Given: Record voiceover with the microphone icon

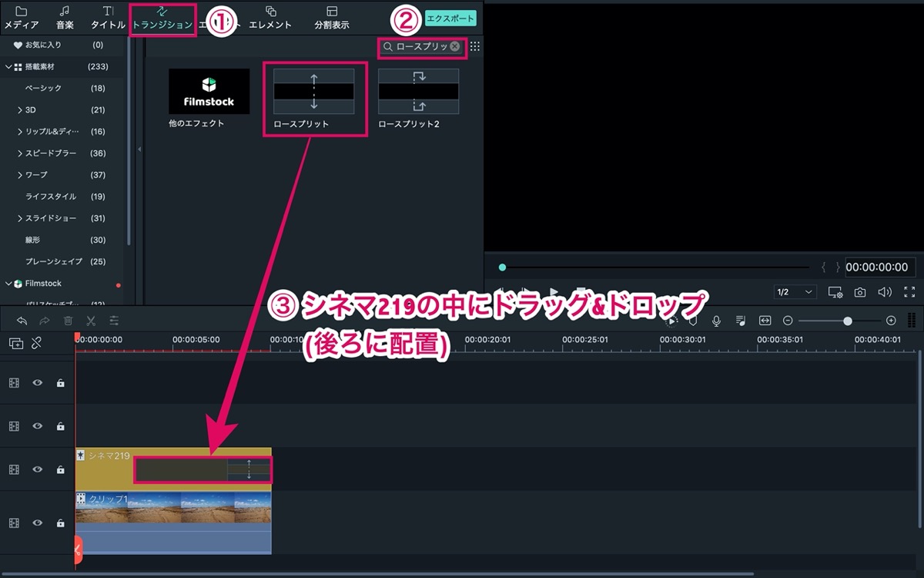Looking at the screenshot, I should point(717,321).
